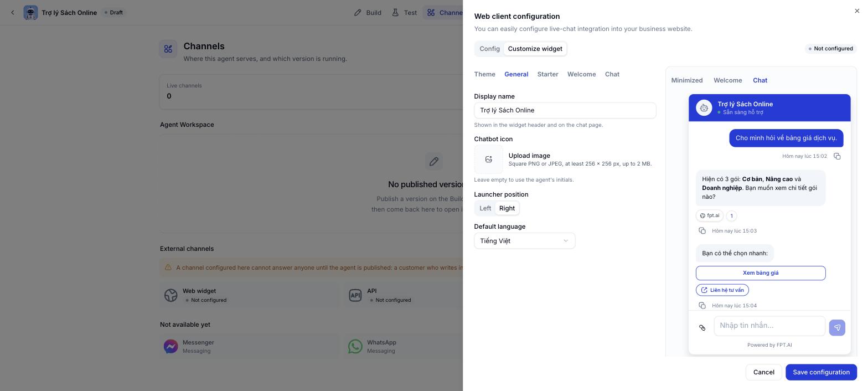Viewport: 868px width, 391px height.
Task: Copy the bot reply at 15:03
Action: tap(702, 230)
